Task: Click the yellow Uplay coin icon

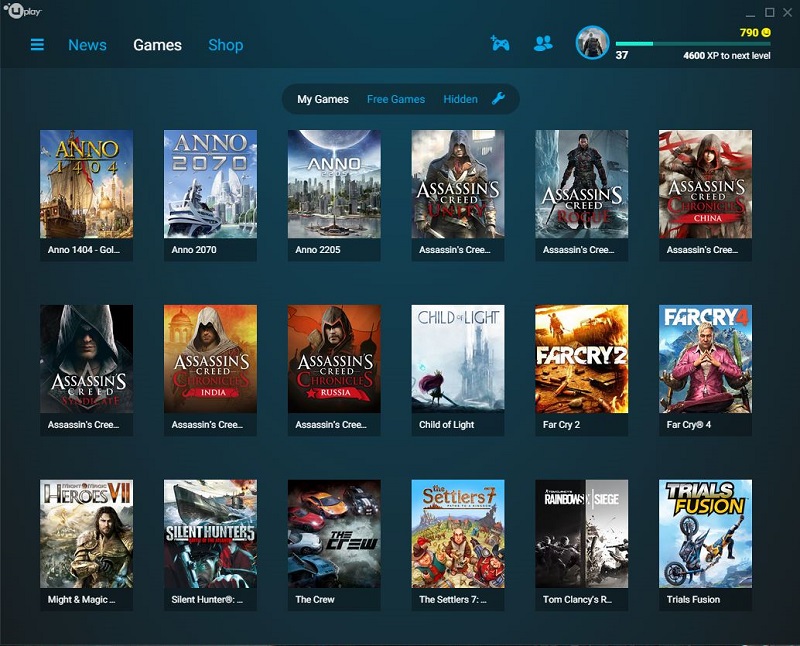Action: click(766, 32)
